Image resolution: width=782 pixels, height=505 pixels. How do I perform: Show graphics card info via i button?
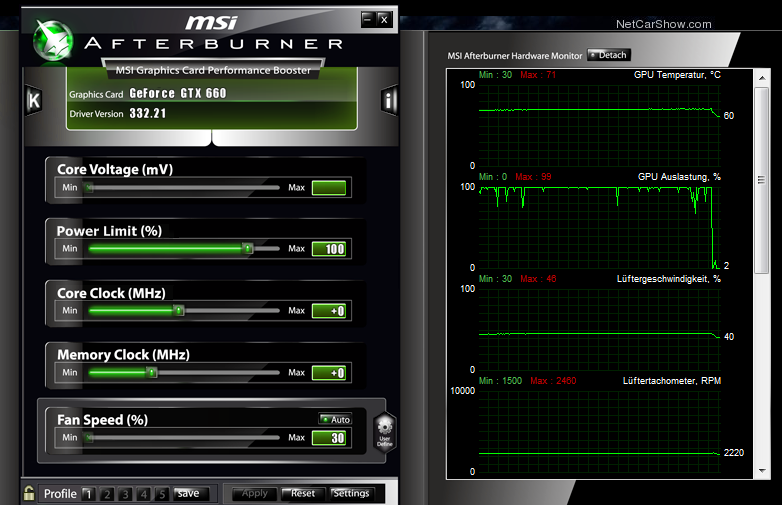click(389, 101)
